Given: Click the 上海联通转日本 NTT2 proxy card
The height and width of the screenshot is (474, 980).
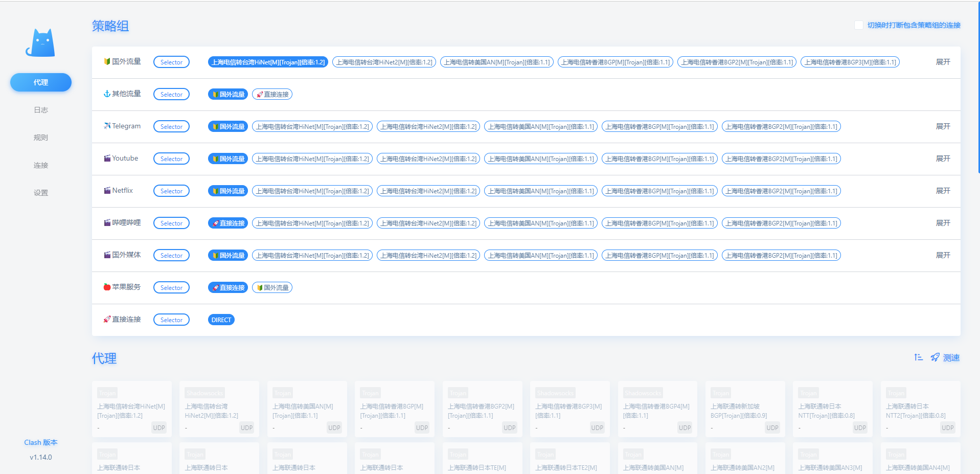Looking at the screenshot, I should (x=921, y=409).
